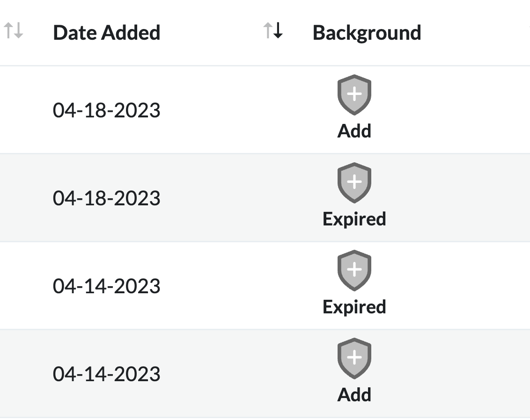Viewport: 530px width, 420px height.
Task: Click the Add shield icon in the bottom row
Action: 354,357
